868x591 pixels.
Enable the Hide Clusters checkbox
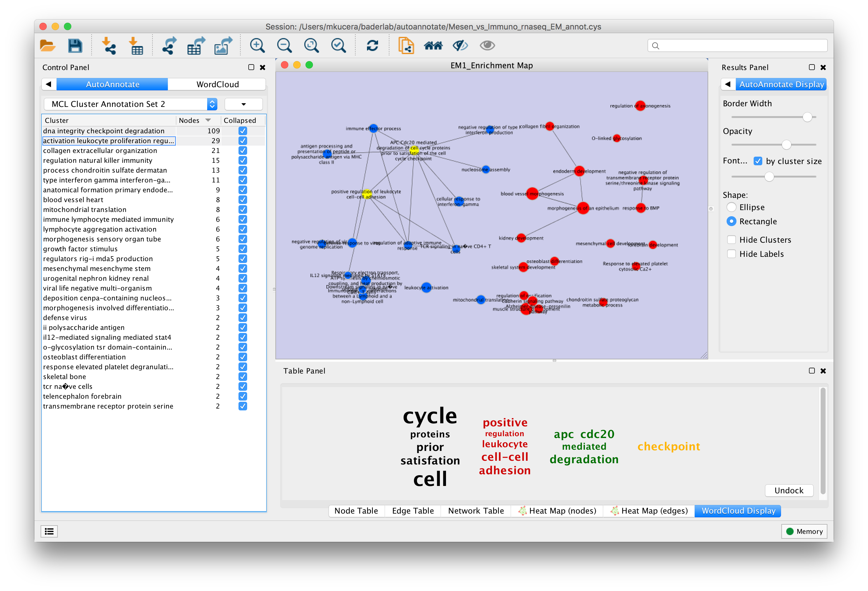[731, 240]
